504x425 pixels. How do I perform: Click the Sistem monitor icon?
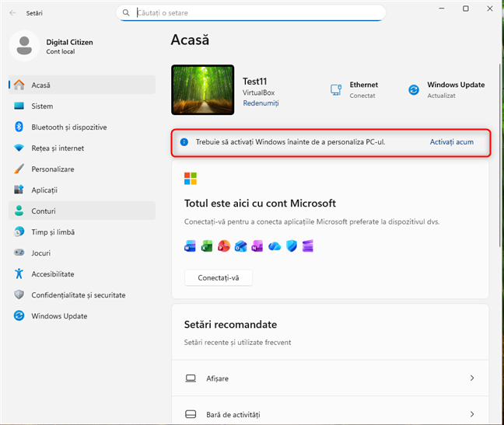19,106
